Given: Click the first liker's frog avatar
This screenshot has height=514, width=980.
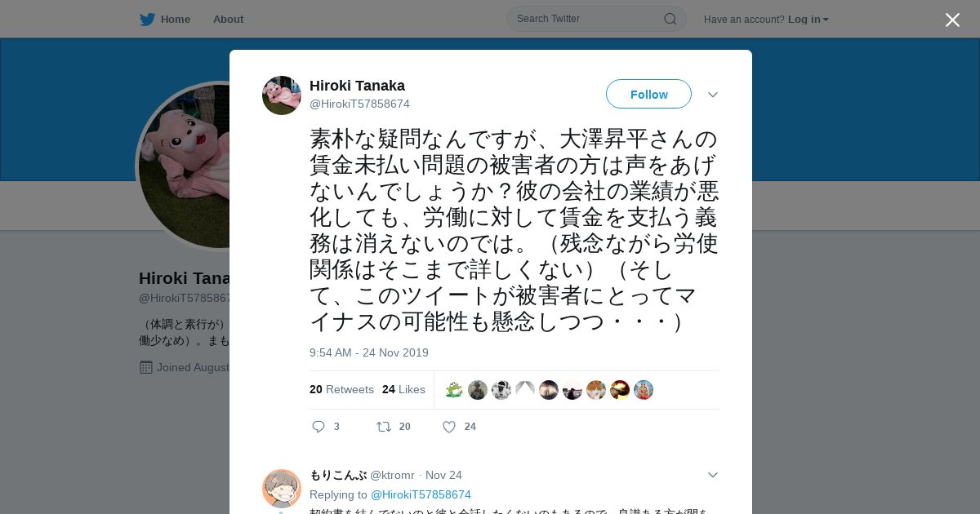Looking at the screenshot, I should (454, 390).
